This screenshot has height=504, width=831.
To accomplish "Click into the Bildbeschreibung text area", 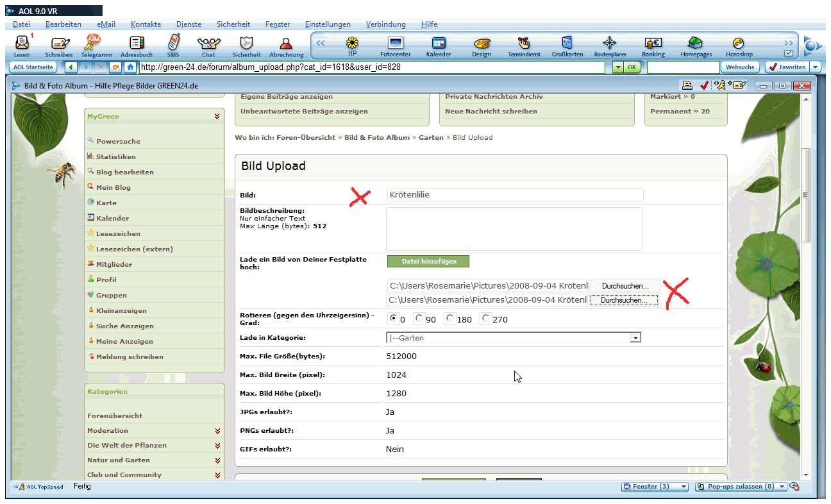I will [514, 229].
